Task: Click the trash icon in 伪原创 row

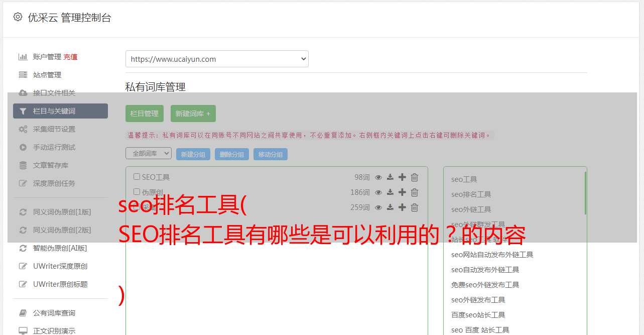Action: 415,192
